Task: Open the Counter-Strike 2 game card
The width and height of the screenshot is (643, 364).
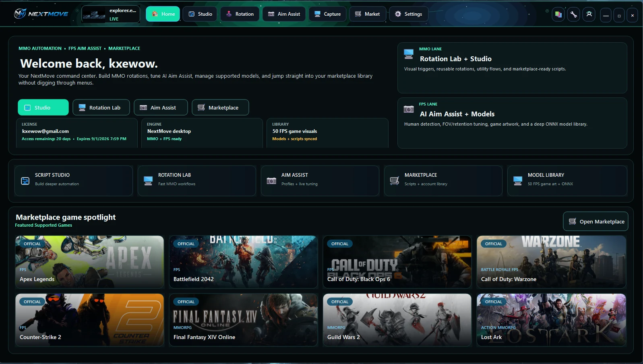Action: tap(89, 320)
